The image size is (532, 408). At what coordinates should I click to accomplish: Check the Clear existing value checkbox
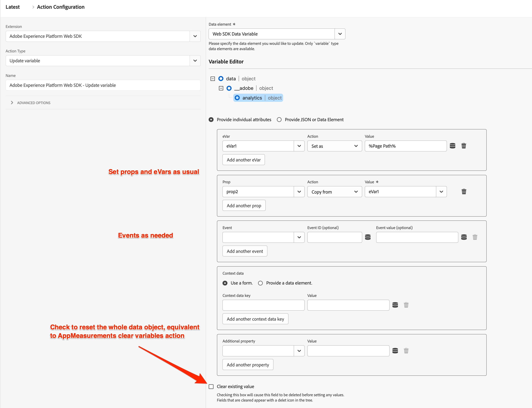pyautogui.click(x=211, y=387)
